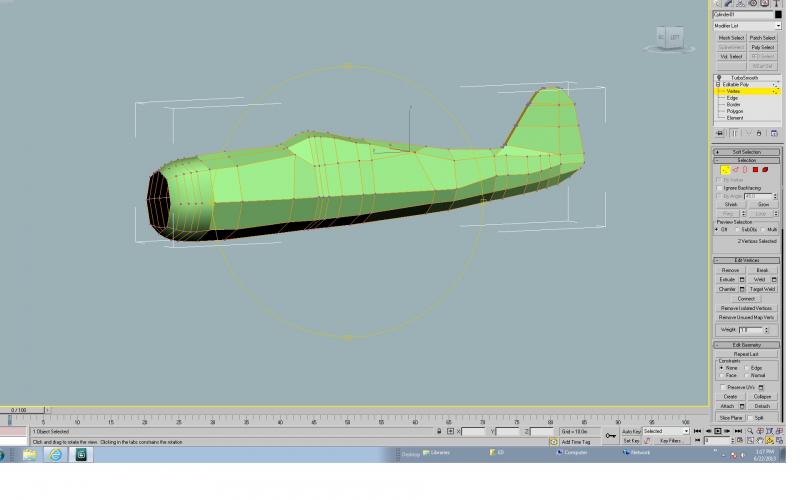
Task: Select Edge in the modifier stack
Action: pos(733,98)
